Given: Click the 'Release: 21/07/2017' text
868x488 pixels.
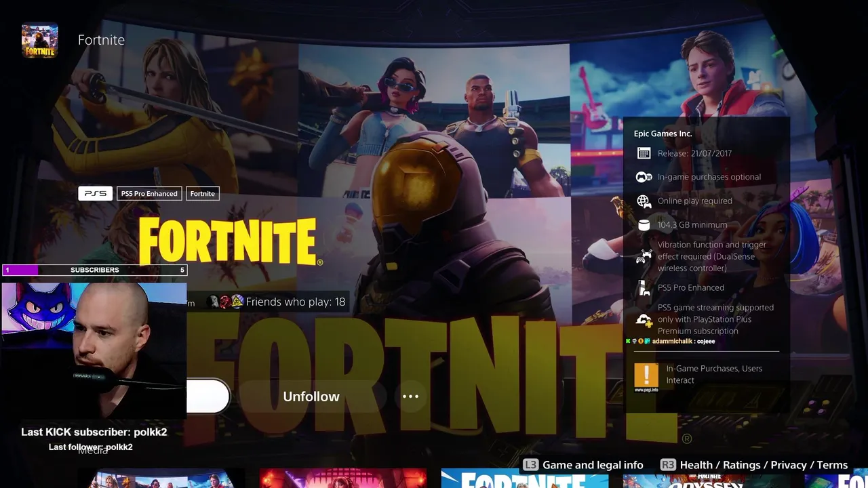Looking at the screenshot, I should [694, 153].
